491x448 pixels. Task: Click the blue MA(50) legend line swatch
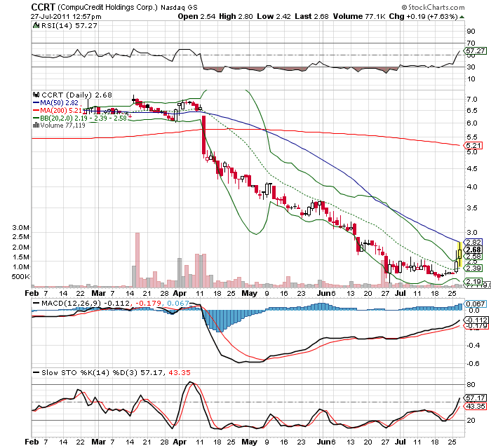(36, 102)
